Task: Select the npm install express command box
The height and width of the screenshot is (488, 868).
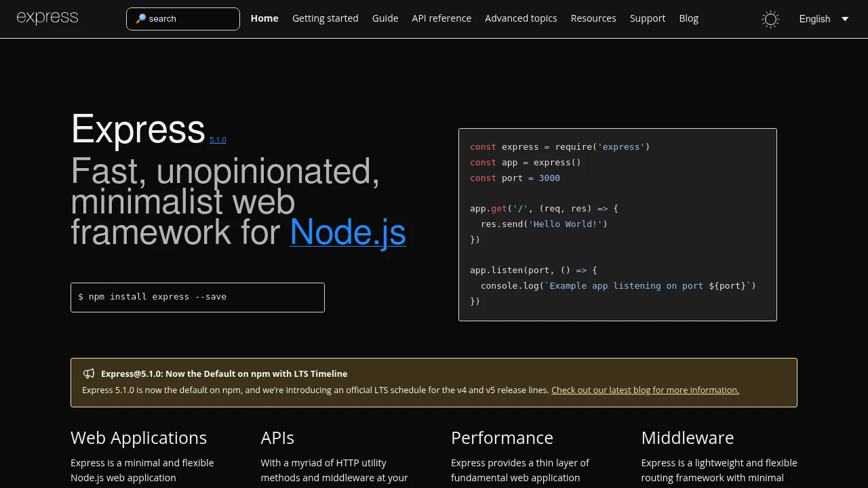Action: 197,297
